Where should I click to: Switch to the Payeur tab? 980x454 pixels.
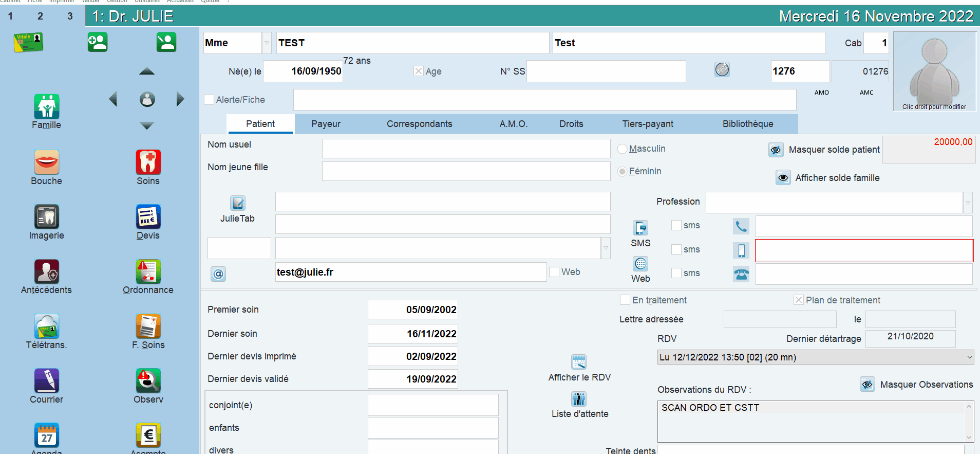coord(326,124)
